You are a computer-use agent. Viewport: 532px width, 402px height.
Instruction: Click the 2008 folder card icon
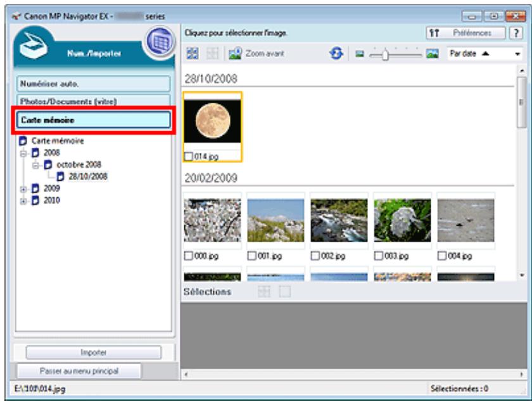(x=35, y=153)
